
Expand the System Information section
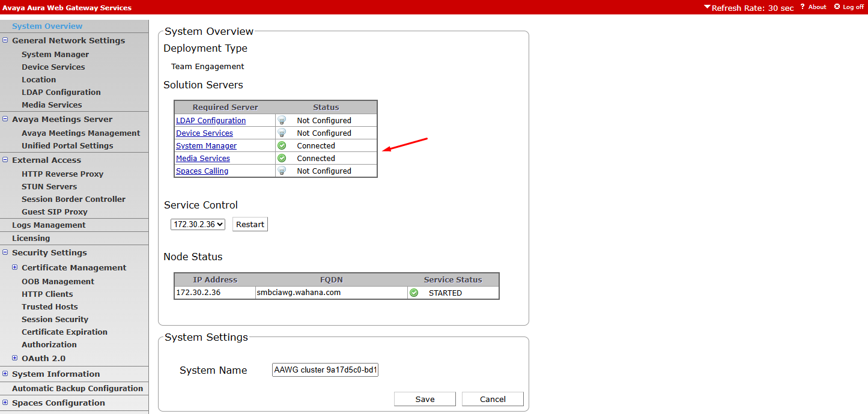(x=5, y=374)
